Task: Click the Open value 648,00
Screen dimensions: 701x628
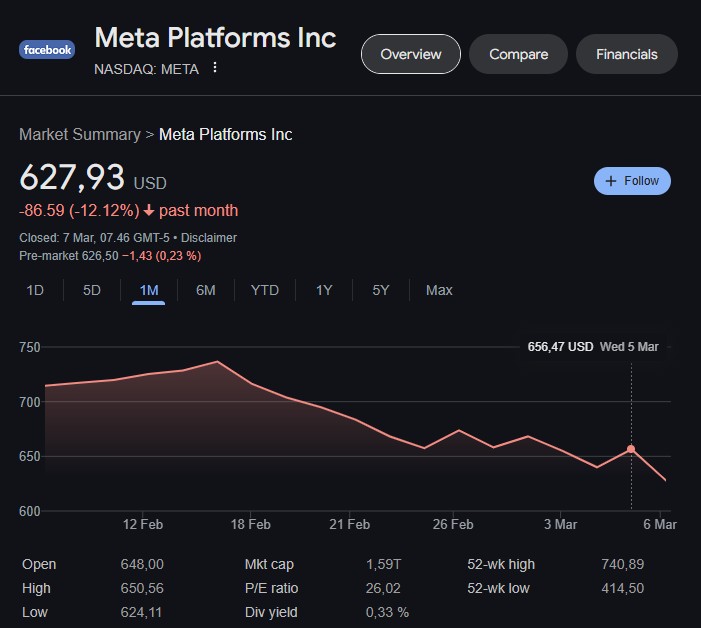Action: tap(142, 564)
